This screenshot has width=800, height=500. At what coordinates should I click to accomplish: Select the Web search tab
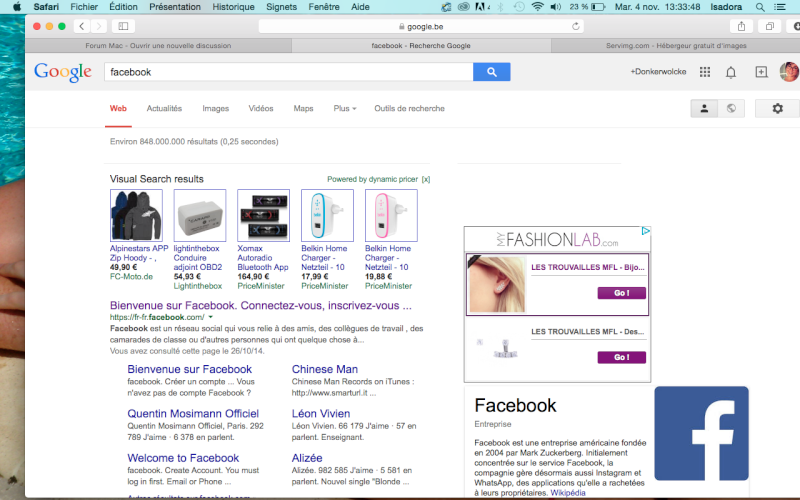pyautogui.click(x=118, y=108)
